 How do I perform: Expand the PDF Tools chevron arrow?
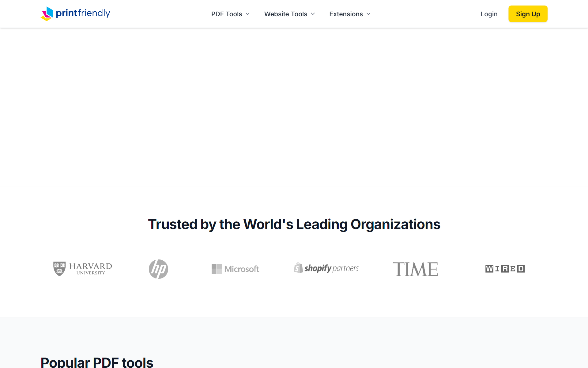(248, 14)
